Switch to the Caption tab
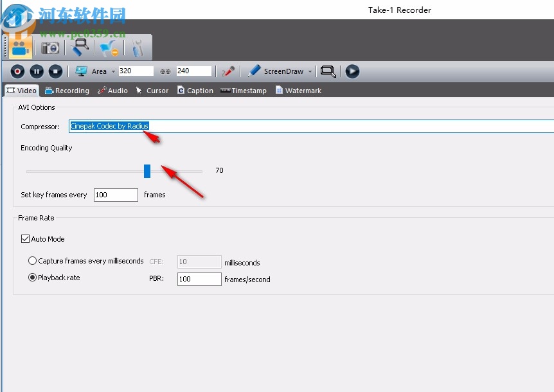Viewport: 554px width, 392px height. 195,91
